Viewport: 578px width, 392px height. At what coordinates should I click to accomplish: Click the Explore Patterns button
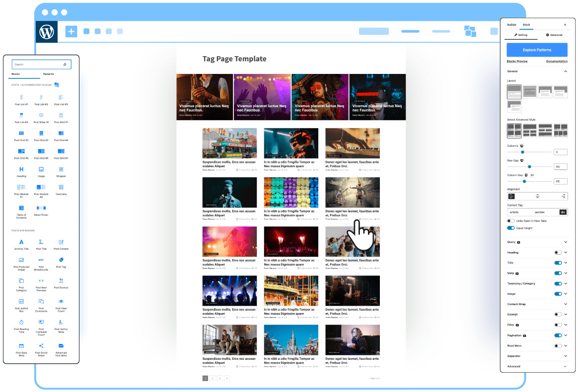pos(537,50)
